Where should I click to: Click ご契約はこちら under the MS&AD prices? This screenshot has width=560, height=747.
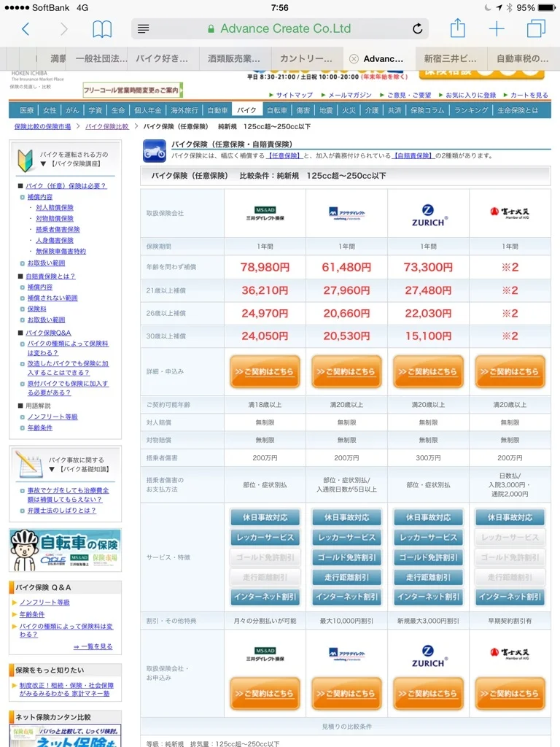click(x=265, y=371)
